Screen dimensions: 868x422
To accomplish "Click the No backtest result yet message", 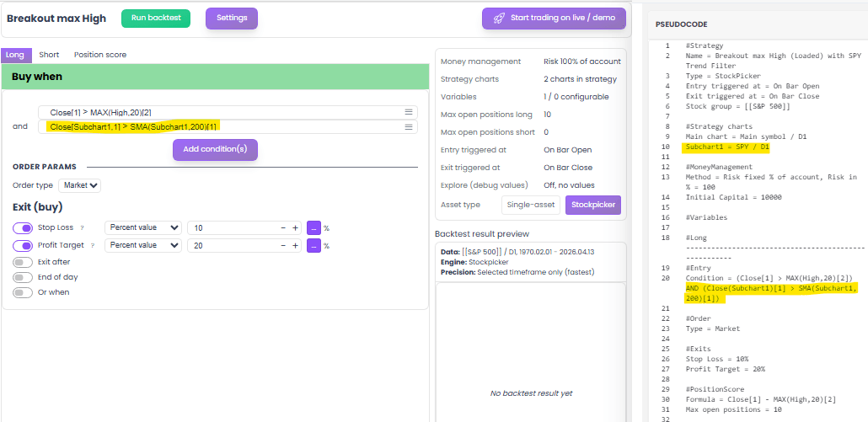I will pos(531,393).
